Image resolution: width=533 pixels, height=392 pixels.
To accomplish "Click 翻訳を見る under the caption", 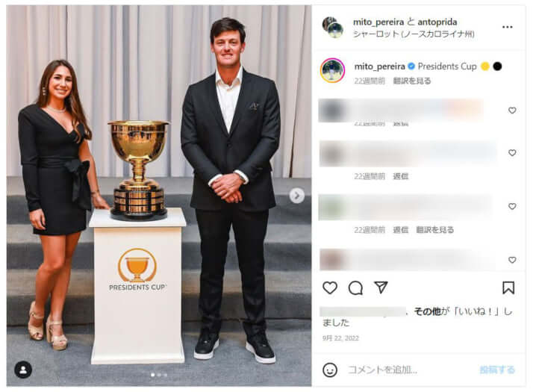I will click(411, 81).
